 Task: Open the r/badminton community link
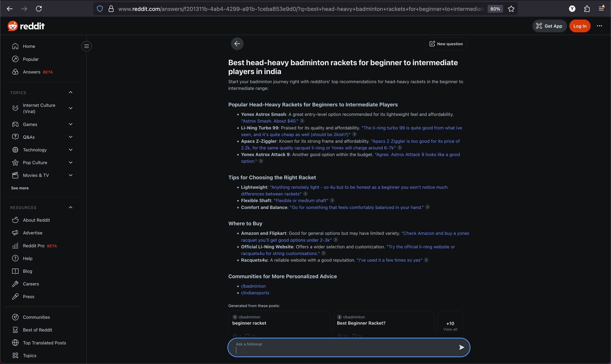(253, 286)
